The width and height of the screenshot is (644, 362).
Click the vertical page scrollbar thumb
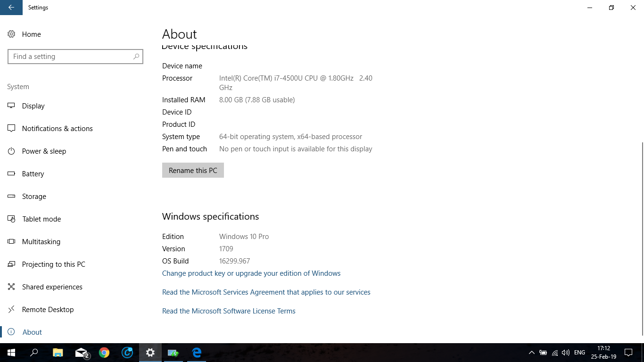coord(642,239)
